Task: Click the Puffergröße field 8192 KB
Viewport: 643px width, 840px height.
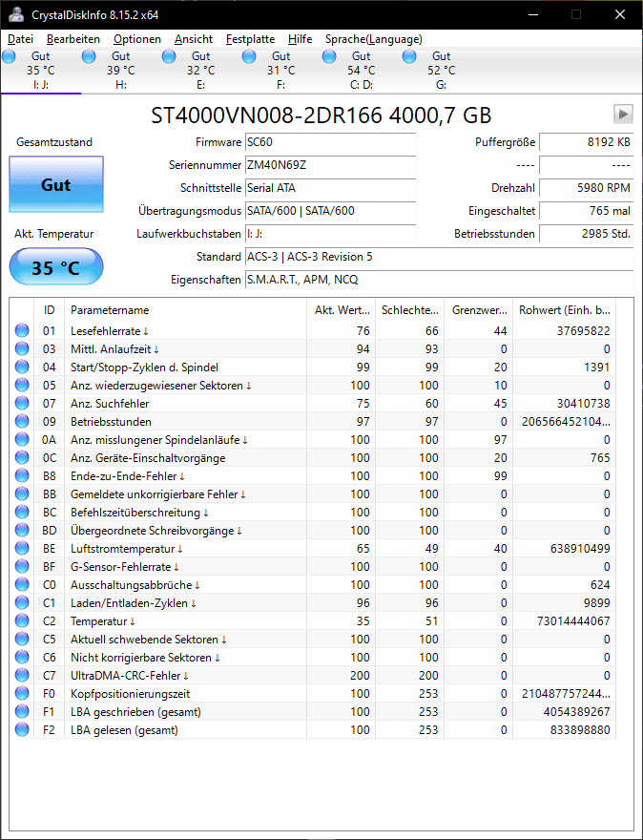Action: tap(587, 142)
